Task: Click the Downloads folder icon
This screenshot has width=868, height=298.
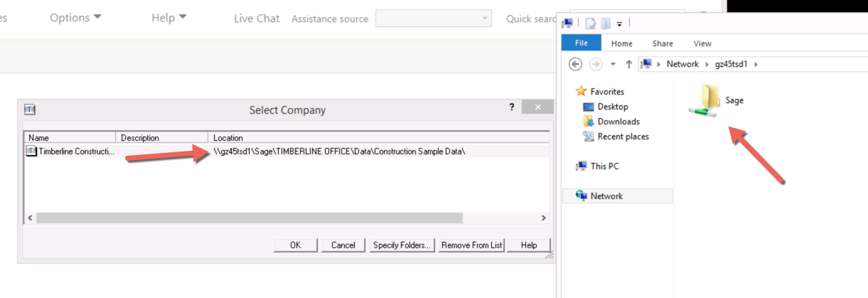Action: coord(588,122)
